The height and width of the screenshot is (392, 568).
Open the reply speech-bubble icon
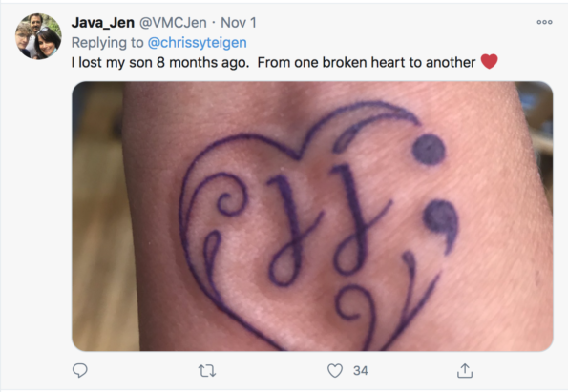click(x=79, y=370)
